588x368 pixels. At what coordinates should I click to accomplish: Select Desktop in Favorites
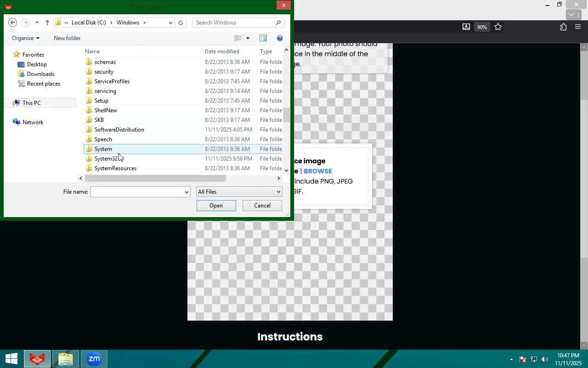point(37,64)
